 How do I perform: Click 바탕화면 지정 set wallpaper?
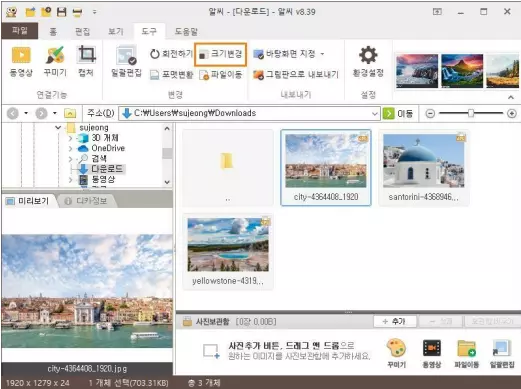tap(284, 54)
